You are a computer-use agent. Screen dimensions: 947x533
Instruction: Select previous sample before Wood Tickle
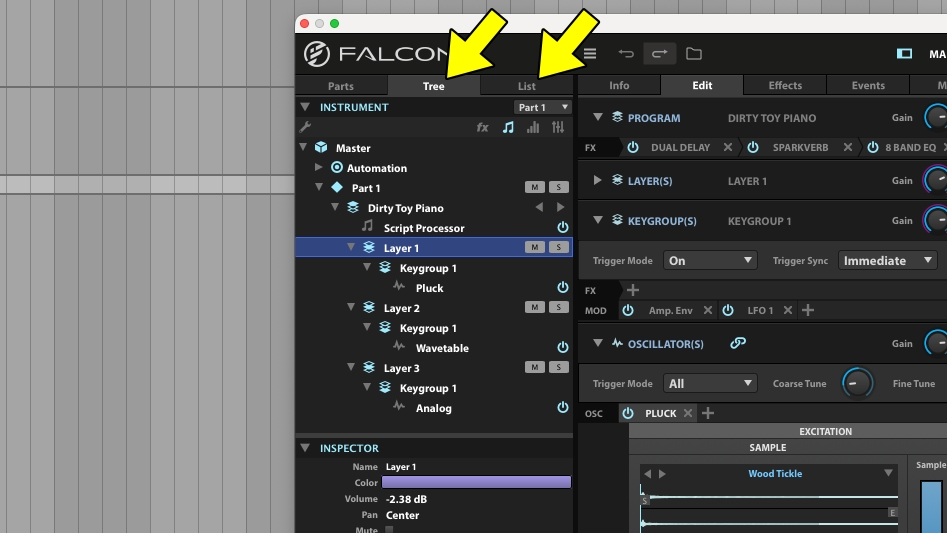(647, 474)
